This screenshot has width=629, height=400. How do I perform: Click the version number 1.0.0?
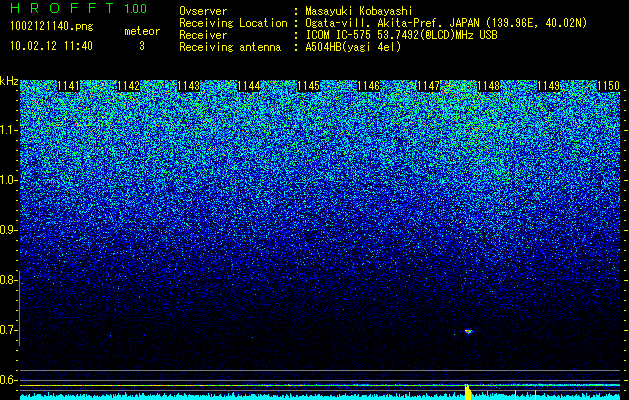pyautogui.click(x=136, y=9)
